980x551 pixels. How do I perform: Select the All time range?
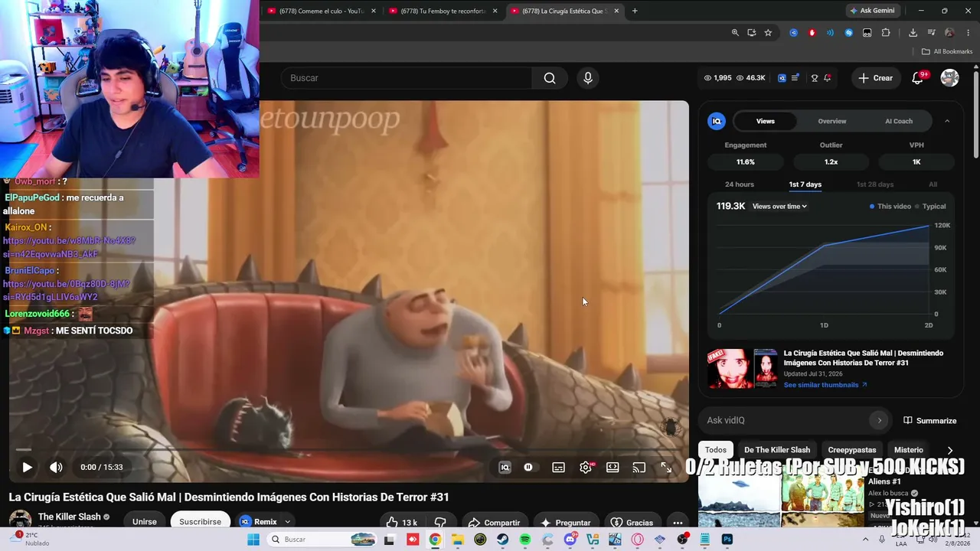point(933,184)
